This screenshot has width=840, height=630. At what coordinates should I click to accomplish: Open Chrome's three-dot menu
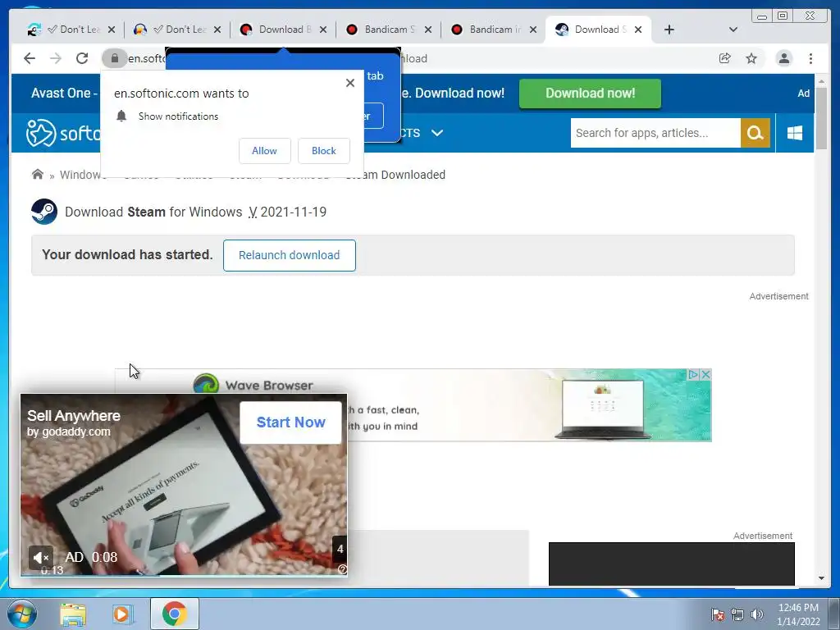tap(810, 58)
